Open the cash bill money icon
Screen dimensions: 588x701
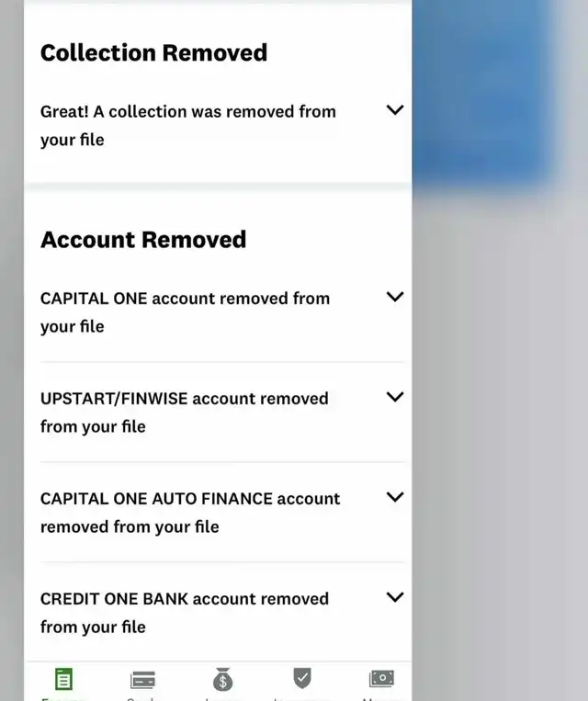pos(381,679)
